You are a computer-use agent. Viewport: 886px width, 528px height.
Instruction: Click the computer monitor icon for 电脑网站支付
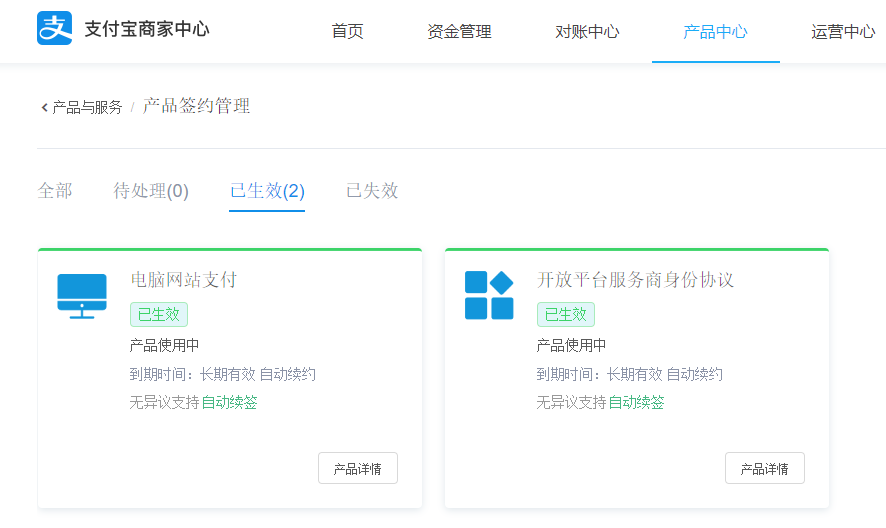coord(82,296)
